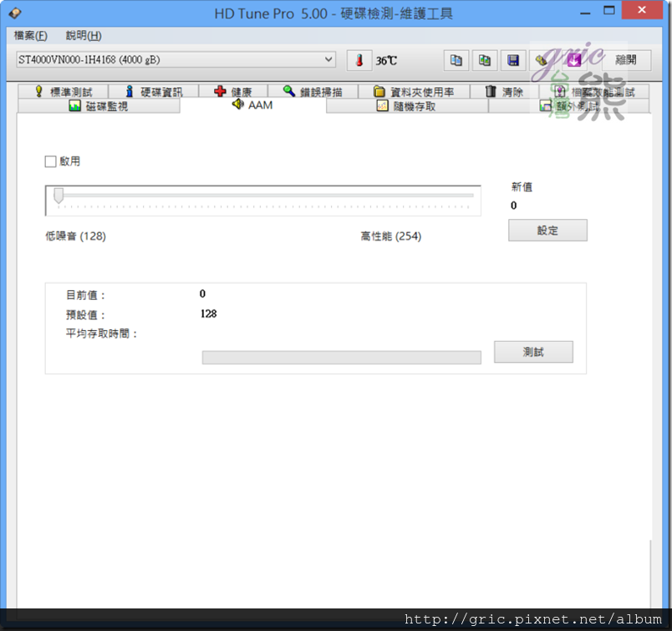The image size is (672, 631).
Task: Select the AAM tab
Action: (x=253, y=105)
